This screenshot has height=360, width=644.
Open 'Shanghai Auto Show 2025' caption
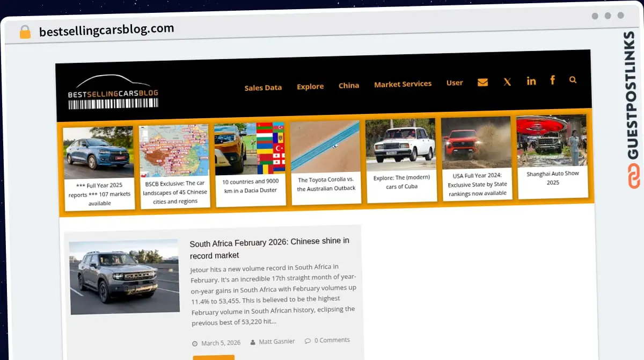coord(553,178)
